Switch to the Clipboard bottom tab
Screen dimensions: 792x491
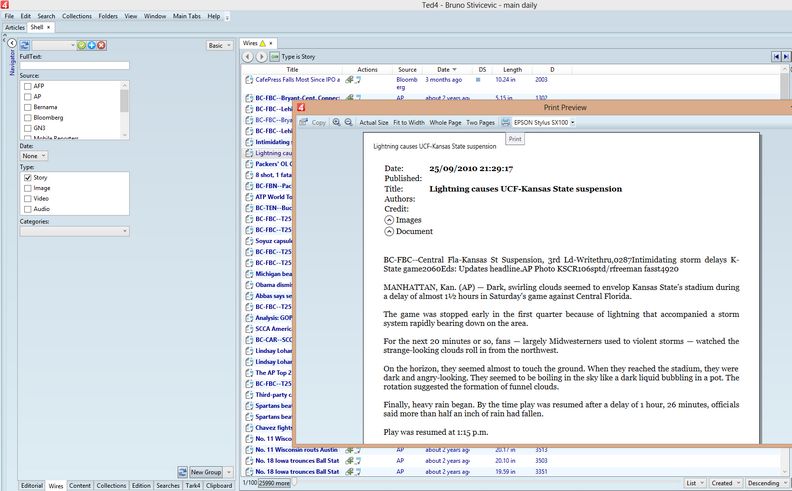219,485
